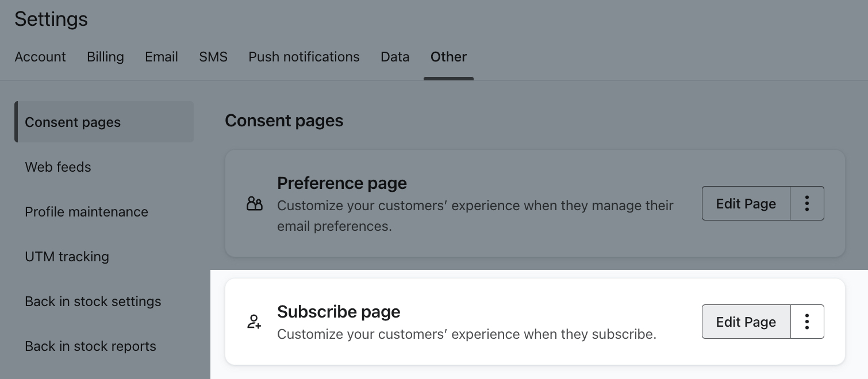868x379 pixels.
Task: Edit the Subscribe page
Action: pos(746,322)
